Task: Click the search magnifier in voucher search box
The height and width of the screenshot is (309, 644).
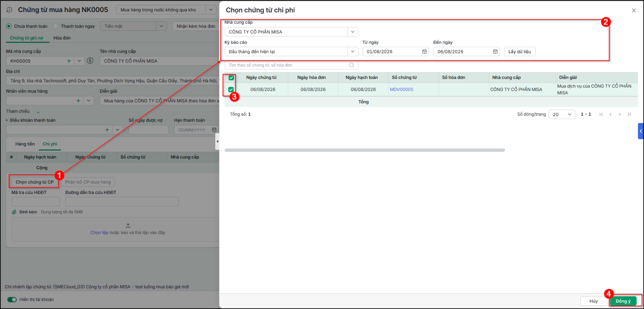Action: tap(351, 65)
